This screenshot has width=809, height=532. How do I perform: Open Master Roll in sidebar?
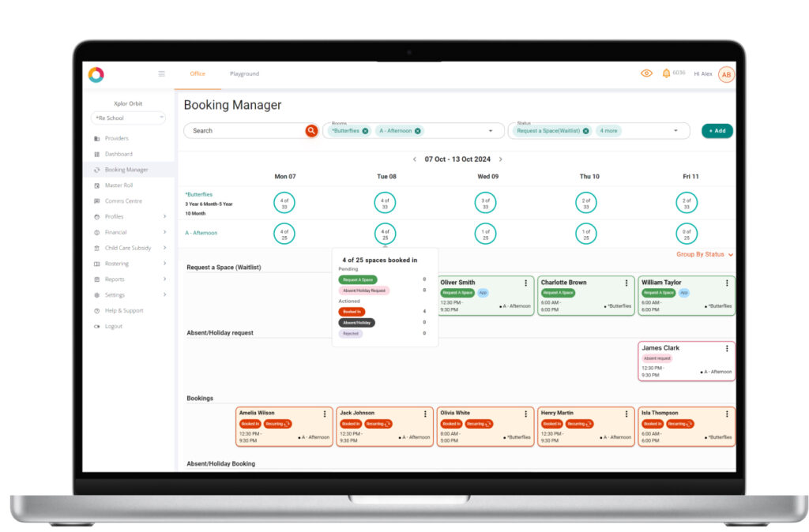tap(119, 185)
